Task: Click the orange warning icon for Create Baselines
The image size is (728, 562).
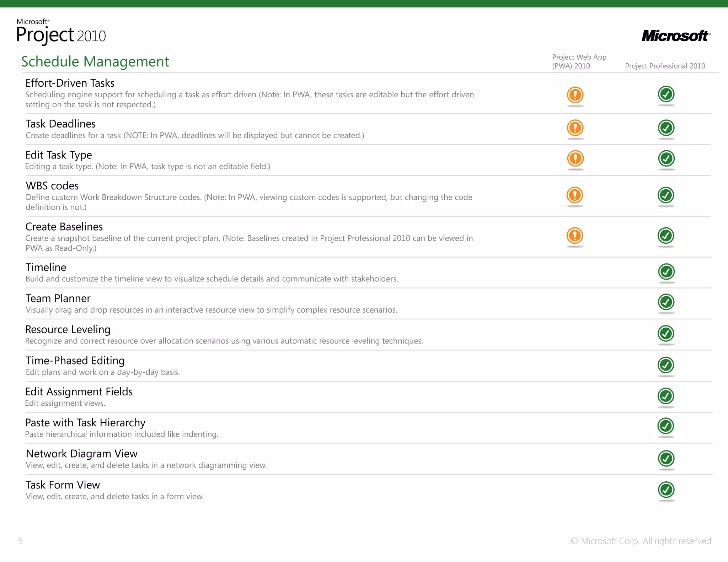Action: (575, 236)
